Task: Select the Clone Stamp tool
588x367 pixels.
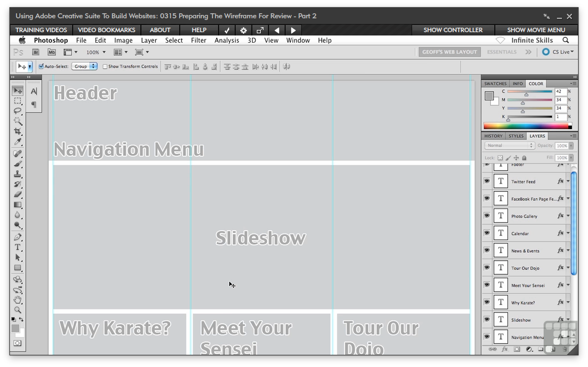Action: 18,174
